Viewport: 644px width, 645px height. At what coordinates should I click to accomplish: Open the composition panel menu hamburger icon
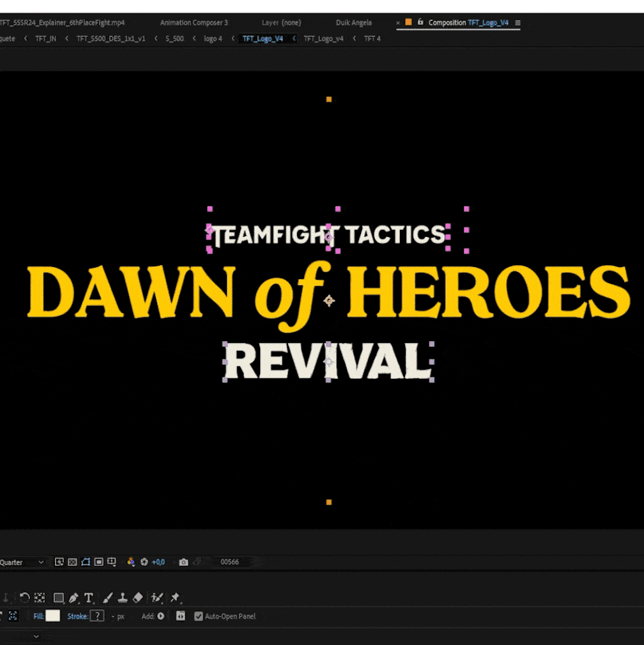coord(517,23)
